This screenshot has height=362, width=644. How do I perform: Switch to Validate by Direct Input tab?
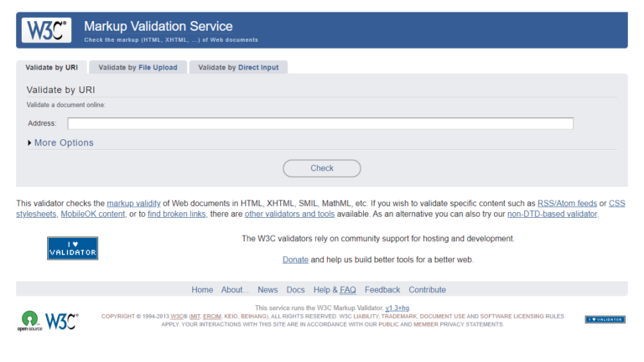point(237,67)
